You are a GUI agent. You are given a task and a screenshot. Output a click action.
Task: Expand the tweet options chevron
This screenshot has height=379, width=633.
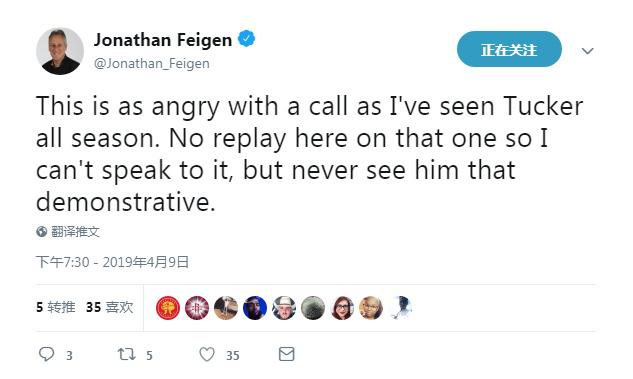587,51
